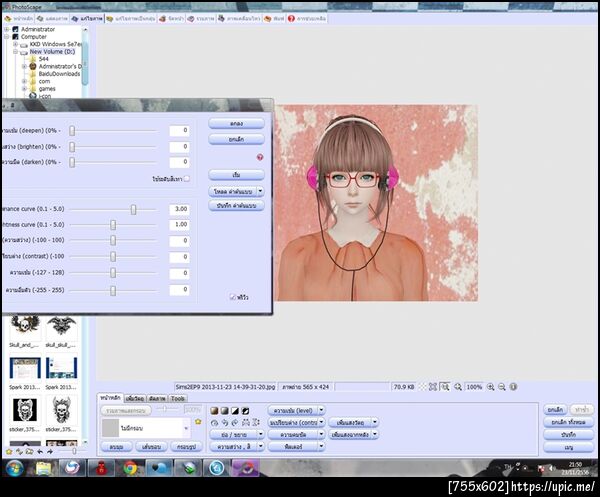Click the favorites star below thumbnails
Screen dimensions: 600x497
click(8, 452)
